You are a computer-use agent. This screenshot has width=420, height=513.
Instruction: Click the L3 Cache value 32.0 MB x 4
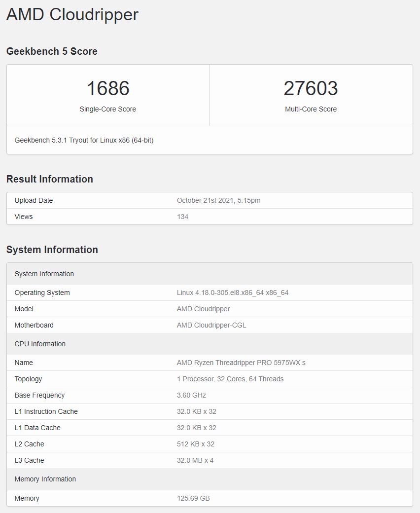pyautogui.click(x=195, y=460)
